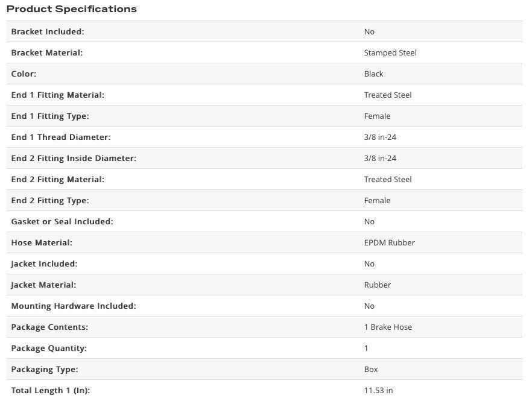Select the 1 Brake Hose value

388,327
